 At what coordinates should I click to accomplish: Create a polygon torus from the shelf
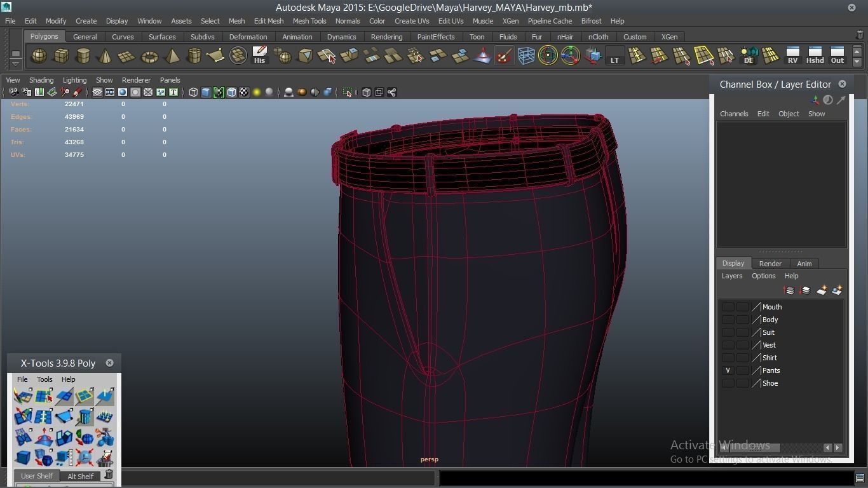(x=149, y=56)
